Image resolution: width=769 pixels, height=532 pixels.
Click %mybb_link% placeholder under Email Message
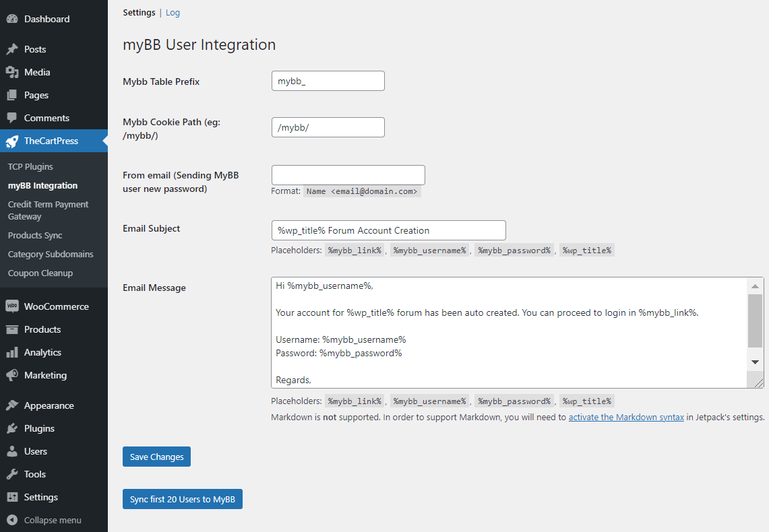coord(355,401)
